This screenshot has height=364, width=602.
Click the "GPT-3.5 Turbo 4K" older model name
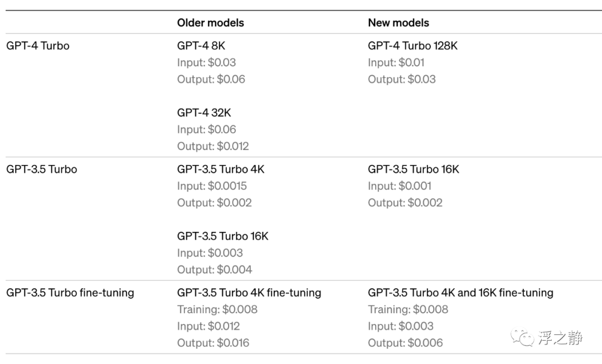click(x=221, y=169)
